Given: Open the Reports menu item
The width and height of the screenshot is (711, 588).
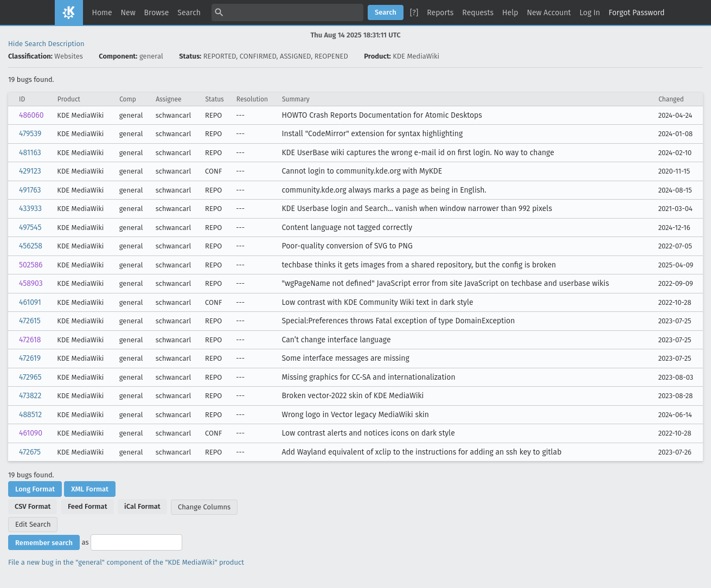Looking at the screenshot, I should (440, 12).
